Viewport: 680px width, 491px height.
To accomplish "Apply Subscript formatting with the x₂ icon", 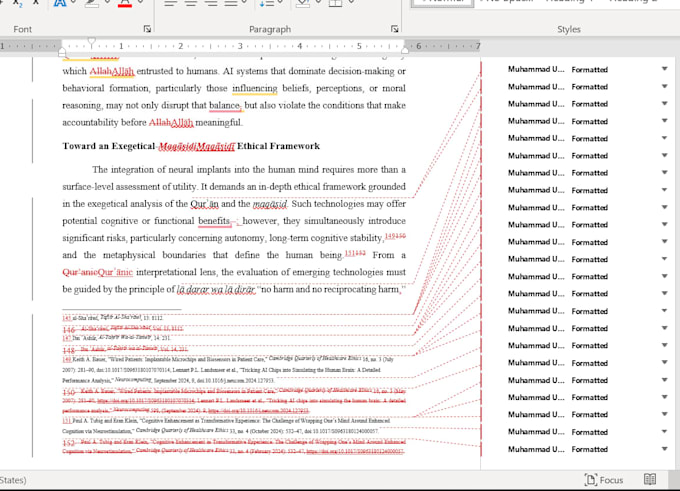I will coord(17,3).
